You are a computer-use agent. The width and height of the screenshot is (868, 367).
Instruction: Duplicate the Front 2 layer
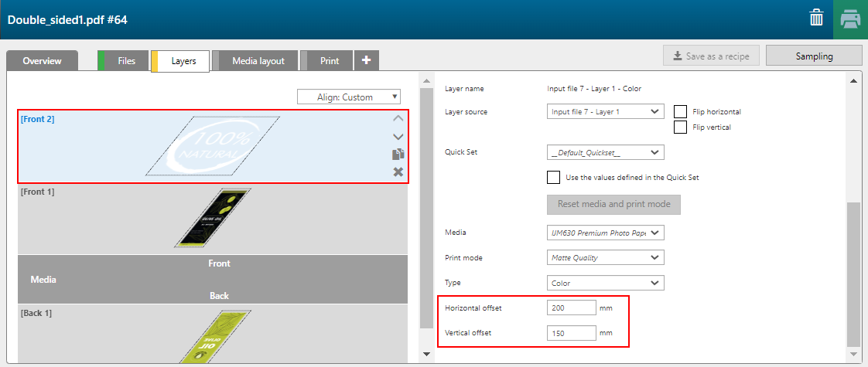click(398, 155)
